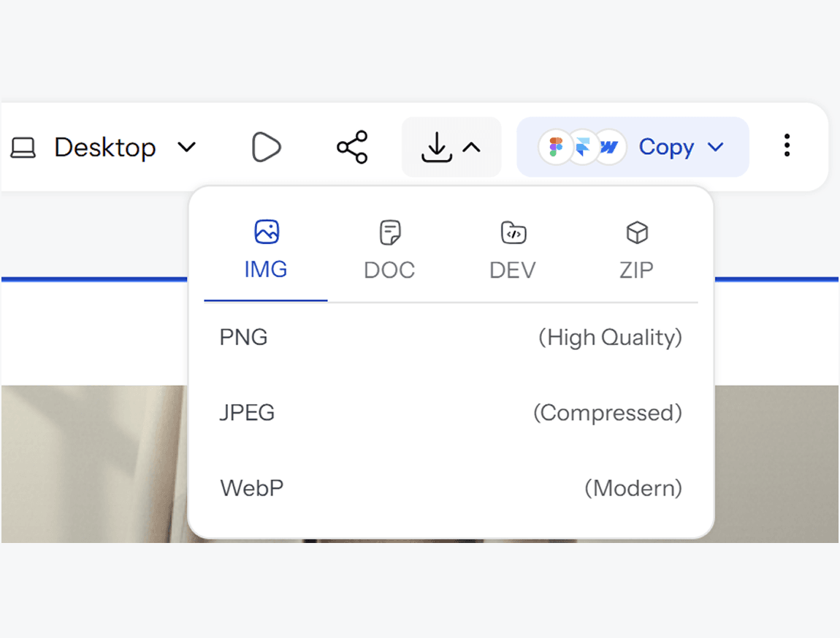Screen dimensions: 840x638
Task: Click the page hero image behind menu
Action: coord(94,464)
